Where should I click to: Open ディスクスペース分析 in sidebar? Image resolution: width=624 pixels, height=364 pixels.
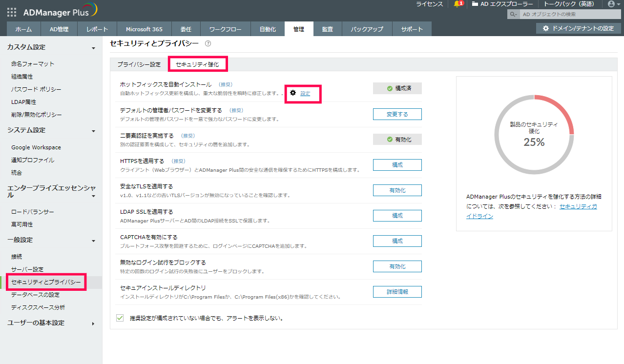(38, 307)
